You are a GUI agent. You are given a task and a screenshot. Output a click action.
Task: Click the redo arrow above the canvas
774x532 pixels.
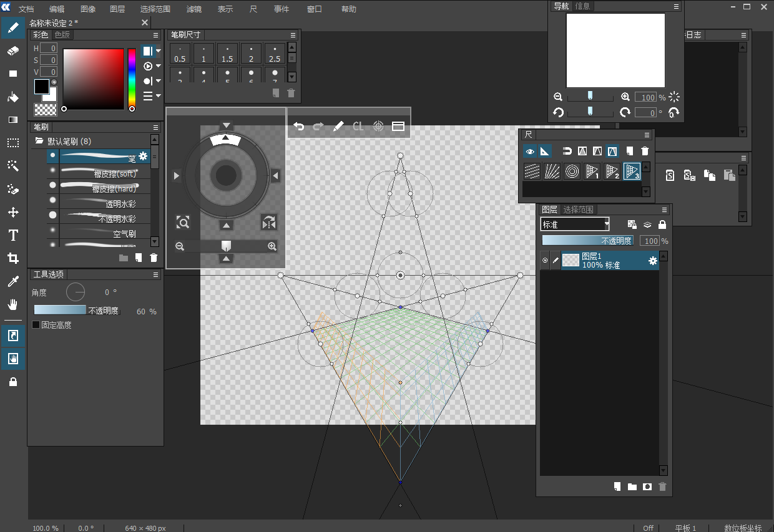tap(318, 126)
